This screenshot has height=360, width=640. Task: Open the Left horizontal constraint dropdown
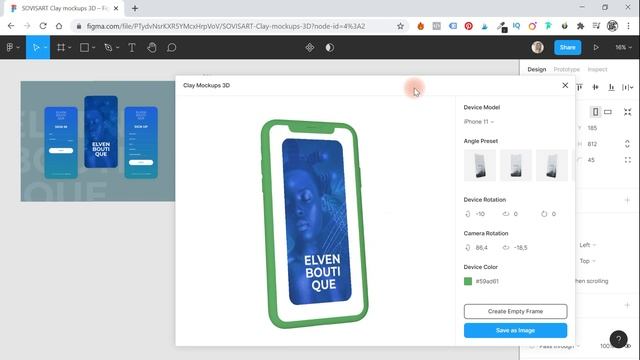click(587, 245)
